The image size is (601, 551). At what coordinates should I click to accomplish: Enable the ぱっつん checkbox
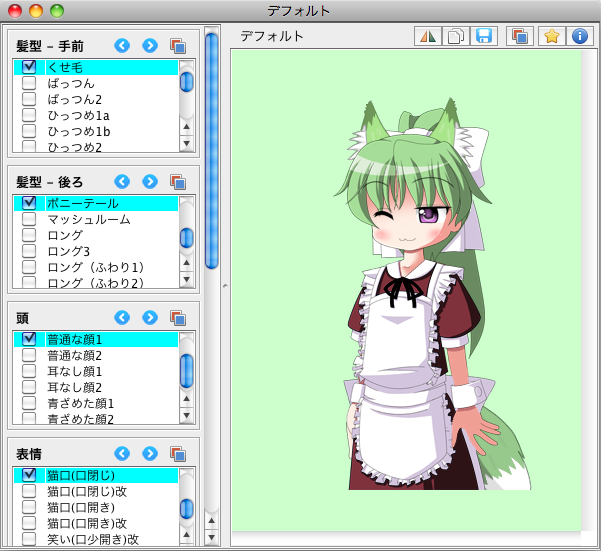(x=29, y=83)
